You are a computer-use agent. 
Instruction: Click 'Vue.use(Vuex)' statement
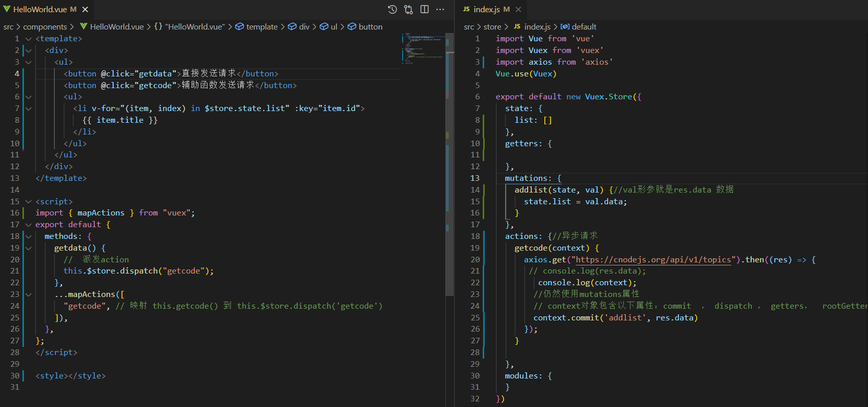tap(526, 74)
